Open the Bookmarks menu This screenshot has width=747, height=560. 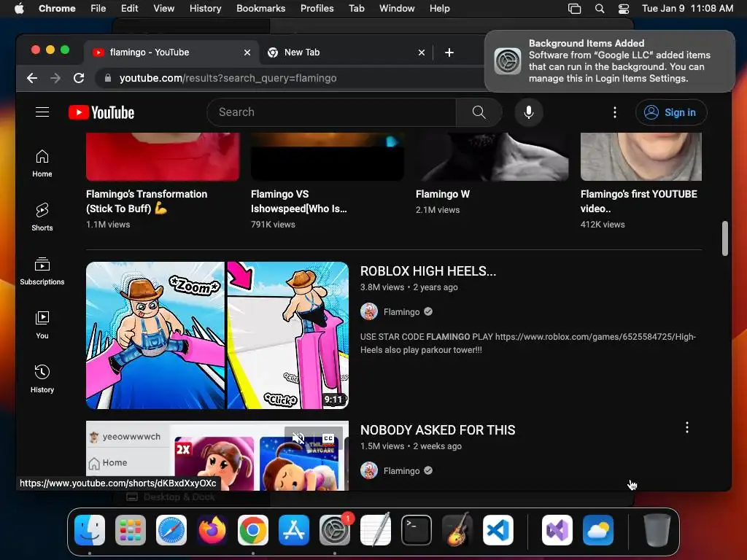[x=260, y=9]
